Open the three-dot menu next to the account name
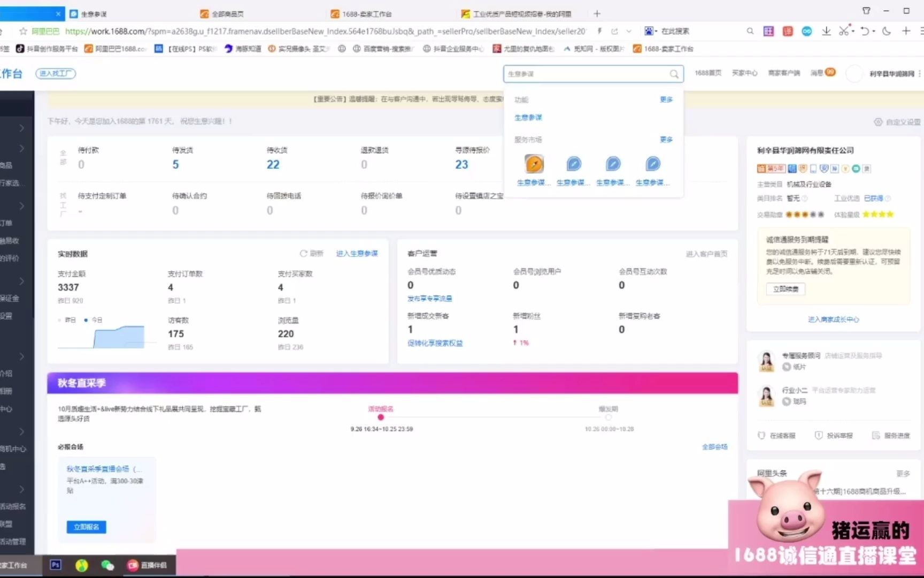 919,74
